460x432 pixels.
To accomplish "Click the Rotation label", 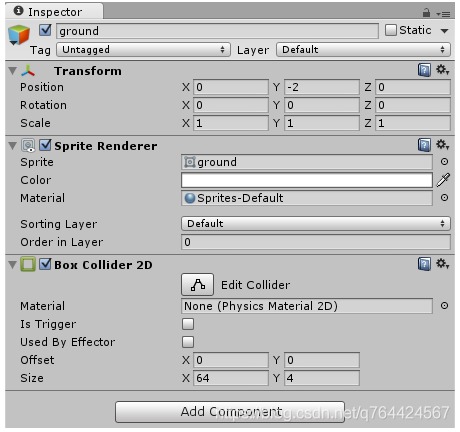I will (x=43, y=105).
